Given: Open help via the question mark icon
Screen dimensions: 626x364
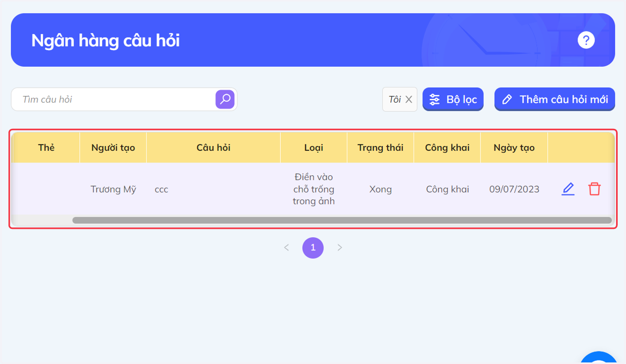Looking at the screenshot, I should click(x=586, y=40).
